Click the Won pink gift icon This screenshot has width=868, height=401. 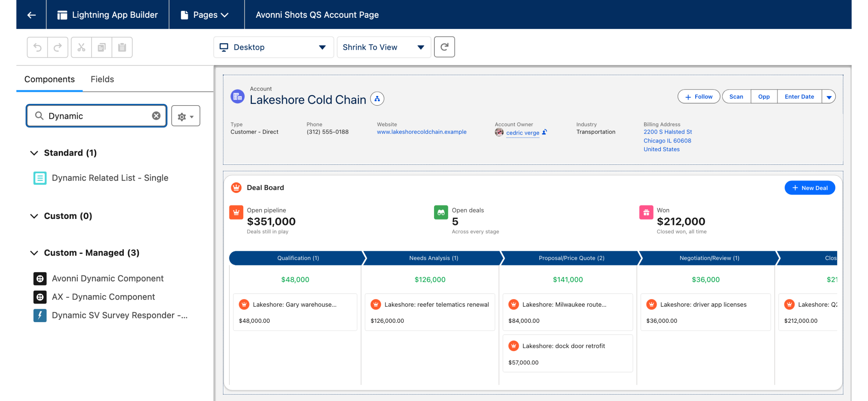[x=646, y=212]
